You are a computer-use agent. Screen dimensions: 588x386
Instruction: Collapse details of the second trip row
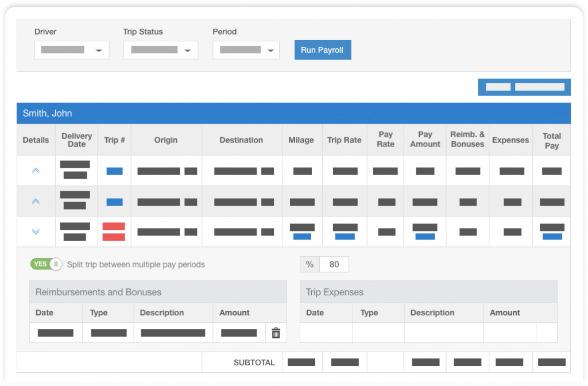click(x=36, y=202)
